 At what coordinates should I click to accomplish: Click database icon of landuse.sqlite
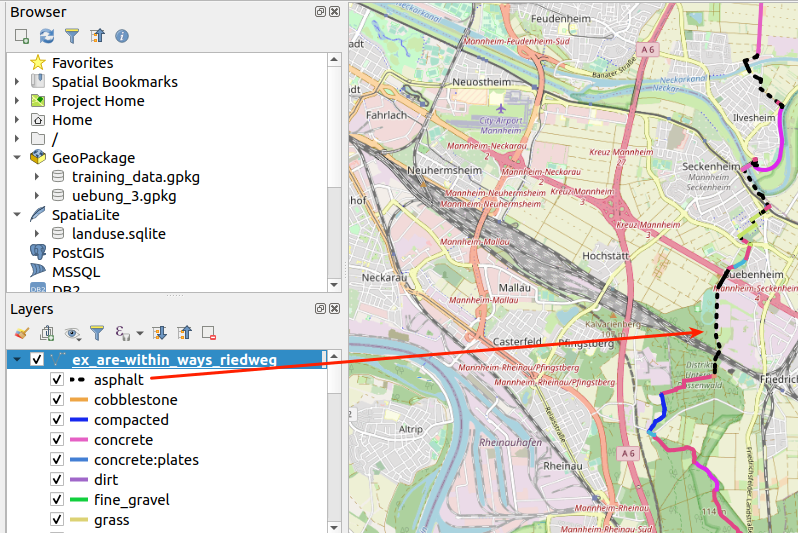(x=58, y=234)
